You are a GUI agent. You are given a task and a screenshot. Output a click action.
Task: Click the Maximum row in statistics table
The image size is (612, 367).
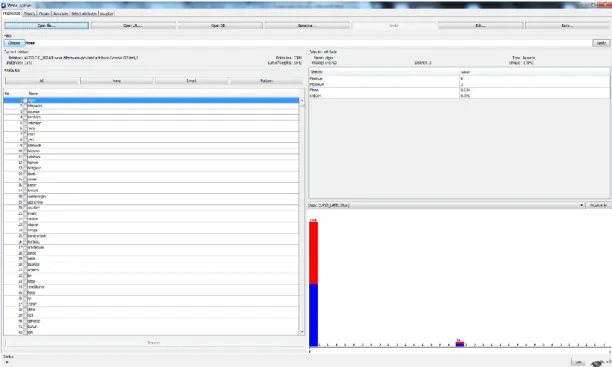click(459, 84)
